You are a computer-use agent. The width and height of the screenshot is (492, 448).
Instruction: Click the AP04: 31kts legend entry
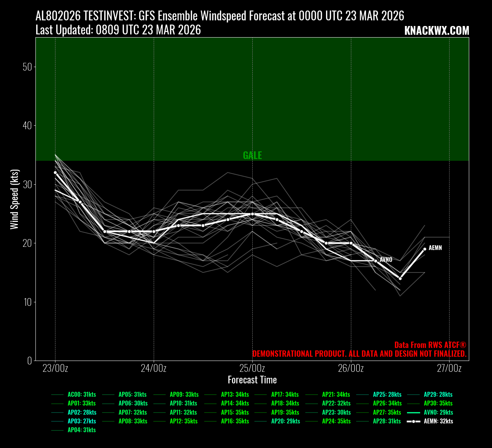[81, 430]
